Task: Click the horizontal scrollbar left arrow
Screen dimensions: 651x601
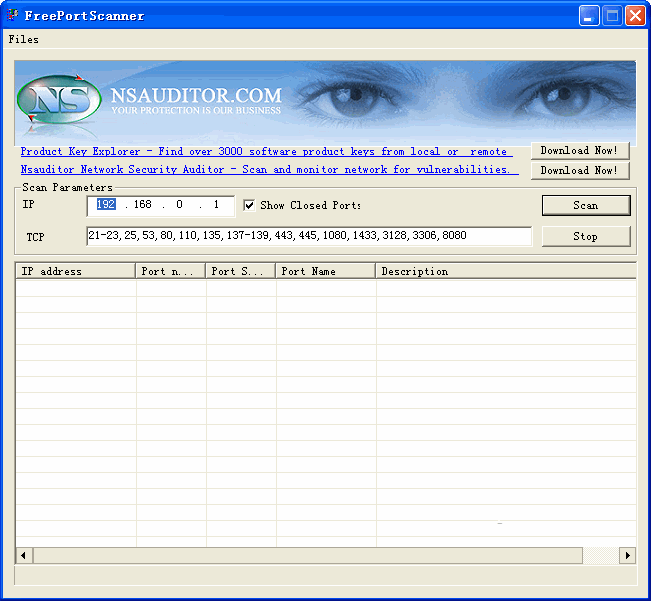Action: pos(24,555)
